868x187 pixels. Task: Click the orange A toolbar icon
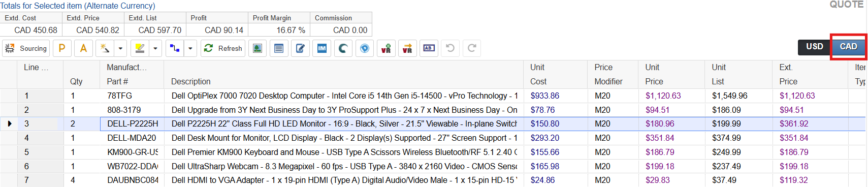point(83,48)
